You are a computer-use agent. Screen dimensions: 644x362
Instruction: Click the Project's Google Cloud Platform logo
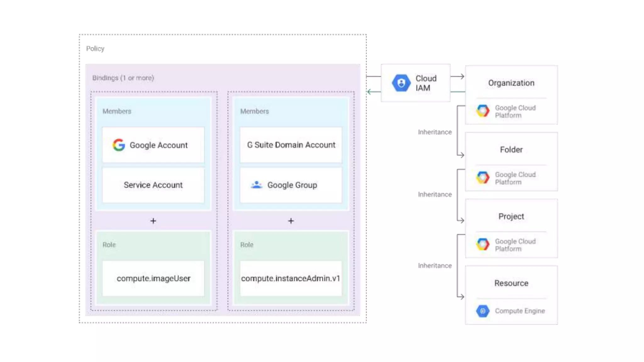pos(483,244)
